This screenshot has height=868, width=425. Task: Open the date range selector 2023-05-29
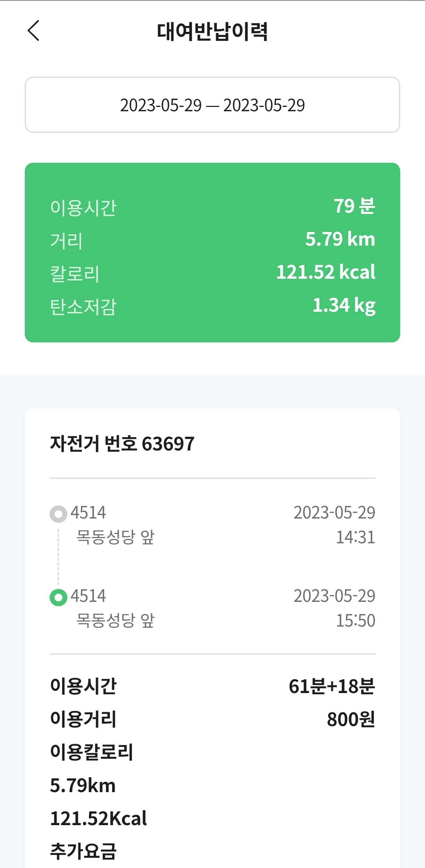click(x=213, y=105)
